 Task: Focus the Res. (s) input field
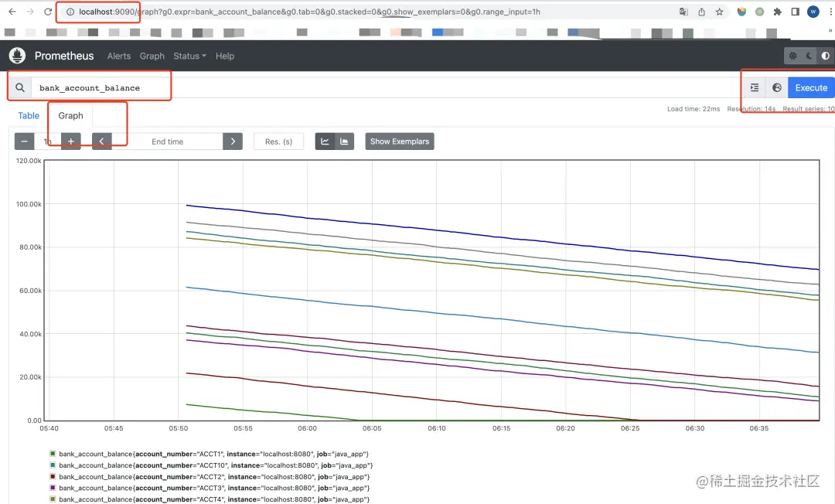(x=278, y=141)
